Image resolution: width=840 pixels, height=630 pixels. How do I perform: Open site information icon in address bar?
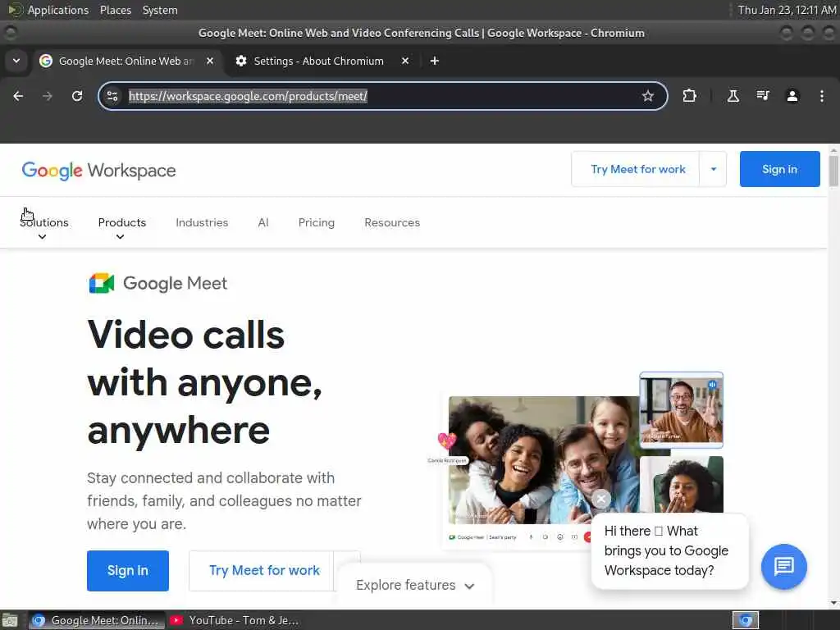coord(112,96)
